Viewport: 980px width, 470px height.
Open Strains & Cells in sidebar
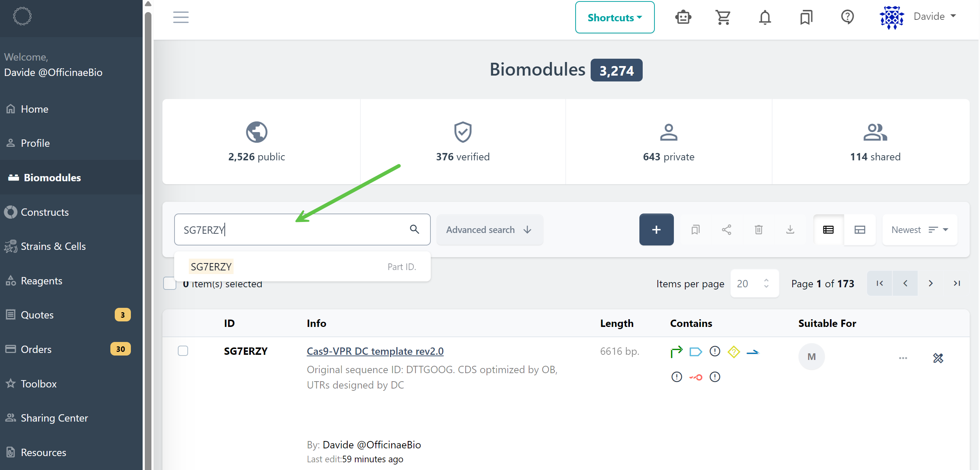[x=71, y=246]
